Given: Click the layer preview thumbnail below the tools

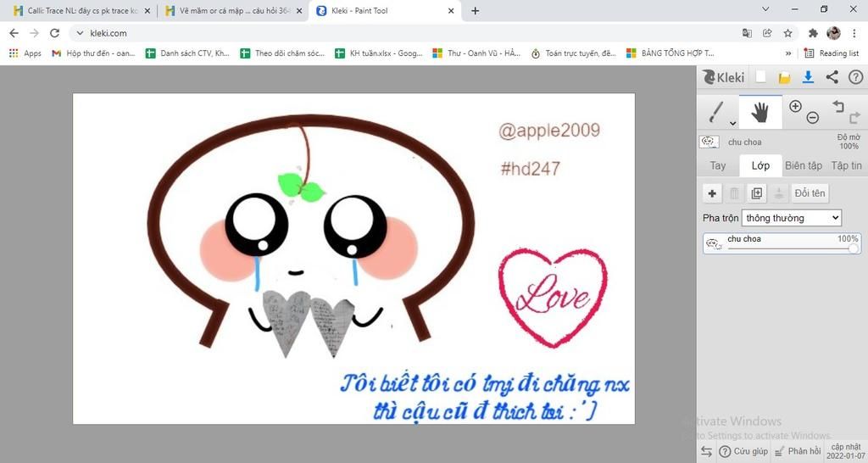Looking at the screenshot, I should [x=709, y=142].
